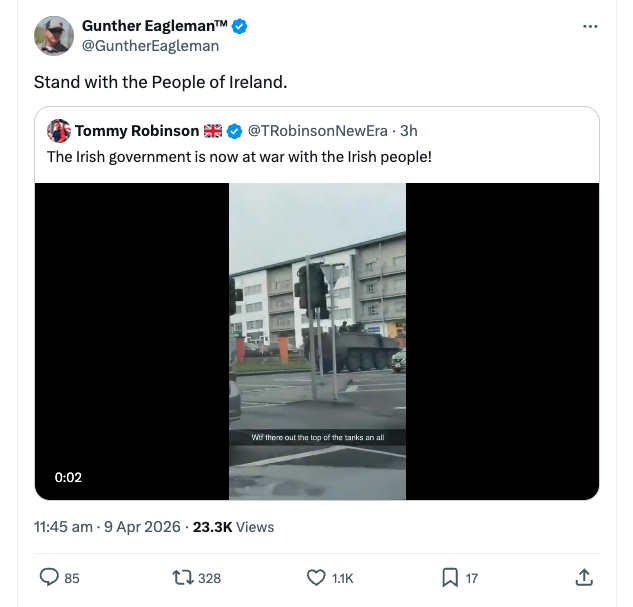Click the quoted post's 3h timestamp
Screen dimensions: 633x607
408,131
